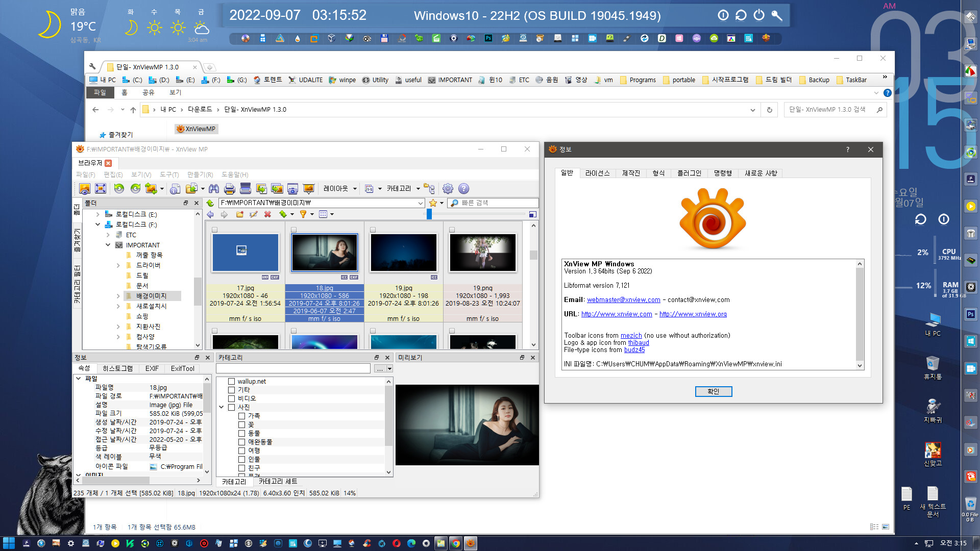Collapse the IMPORTANT folder tree node
Viewport: 980px width, 551px height.
pyautogui.click(x=108, y=245)
